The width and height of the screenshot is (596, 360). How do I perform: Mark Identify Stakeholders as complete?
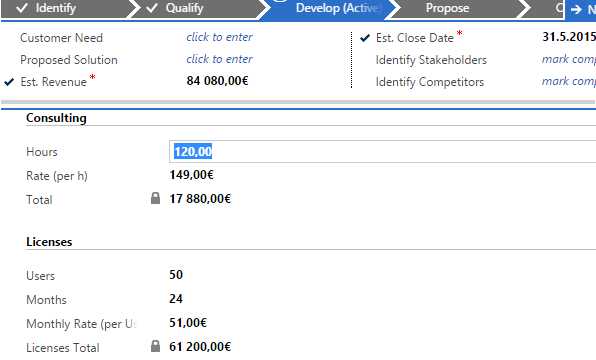pyautogui.click(x=569, y=59)
